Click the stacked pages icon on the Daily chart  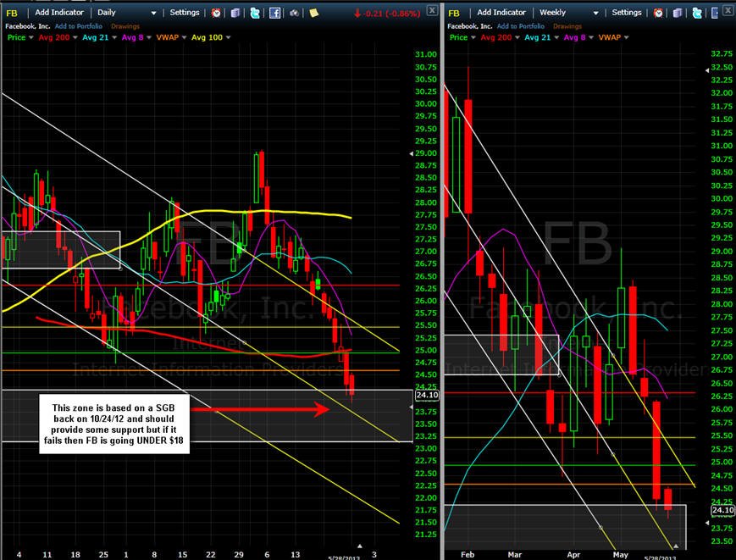point(235,13)
